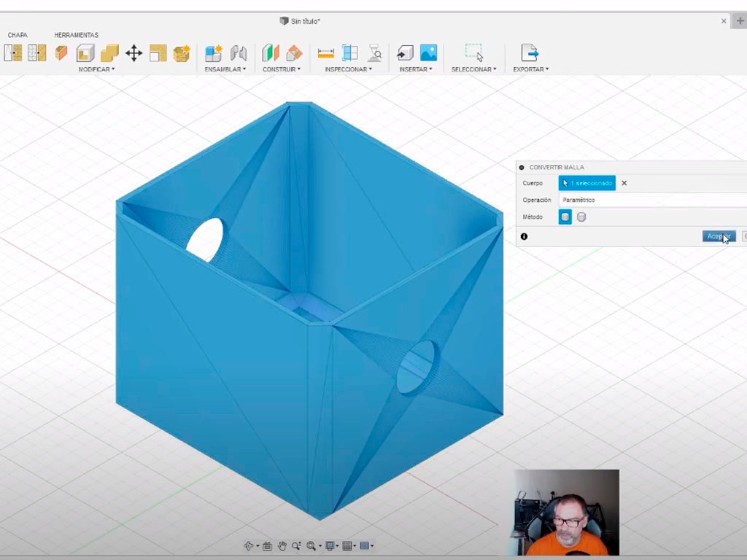Select the 'Sin título' document tab

(300, 21)
